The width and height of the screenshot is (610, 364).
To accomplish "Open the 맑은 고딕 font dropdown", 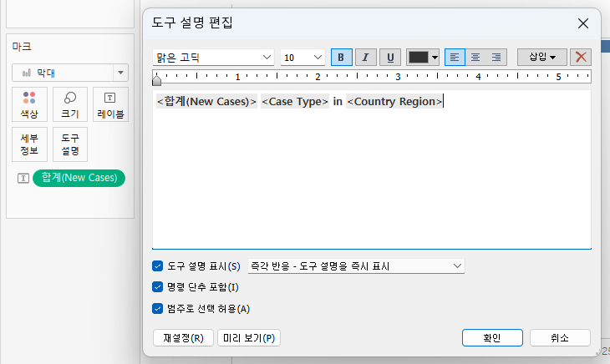I will pyautogui.click(x=213, y=58).
